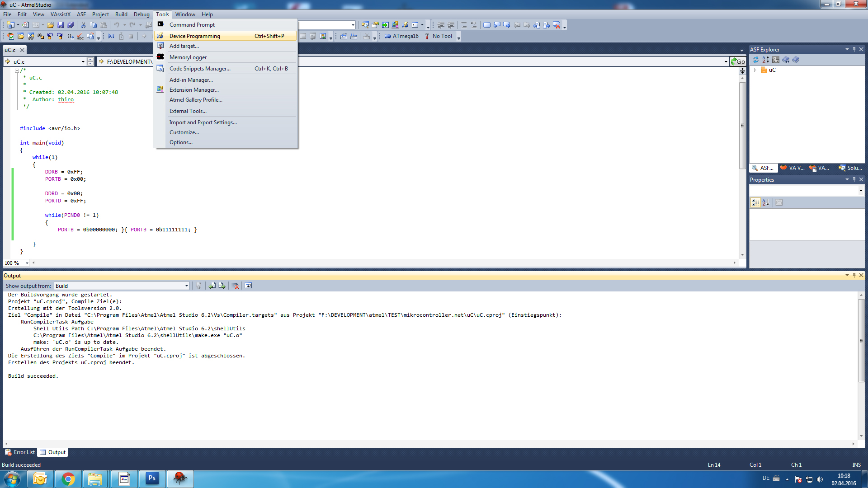Open Chrome from the taskbar
This screenshot has height=488, width=868.
coord(68,479)
